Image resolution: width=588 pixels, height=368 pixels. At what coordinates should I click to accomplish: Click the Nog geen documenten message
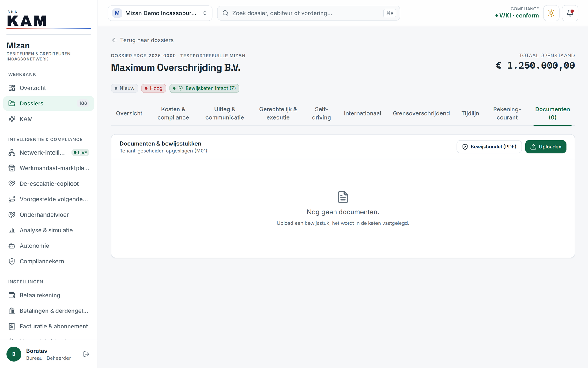click(343, 212)
